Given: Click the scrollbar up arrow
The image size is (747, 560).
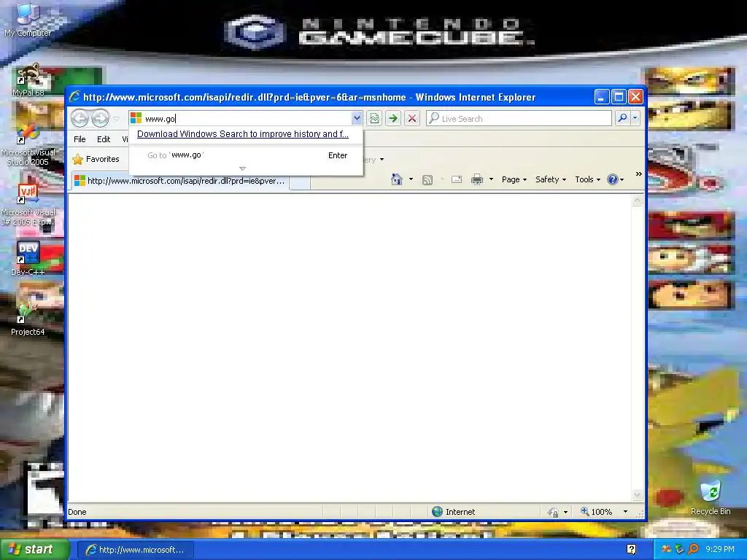Looking at the screenshot, I should tap(637, 201).
